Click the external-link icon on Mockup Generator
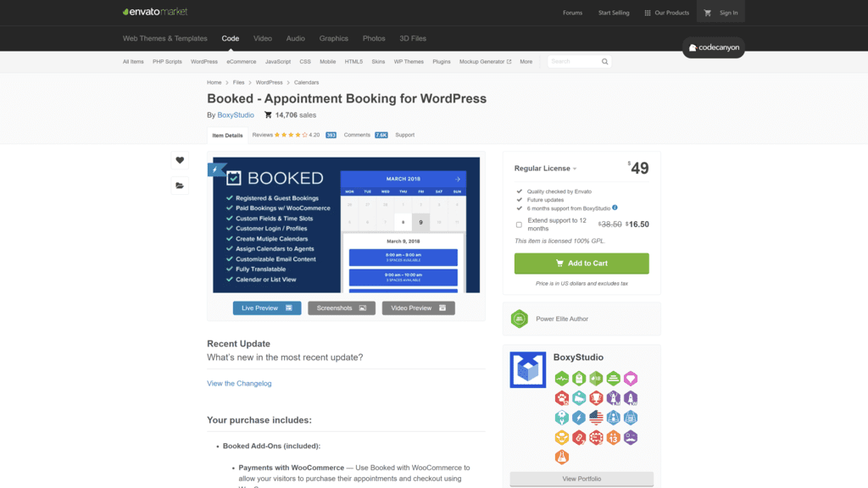Viewport: 868px width, 488px height. [509, 61]
